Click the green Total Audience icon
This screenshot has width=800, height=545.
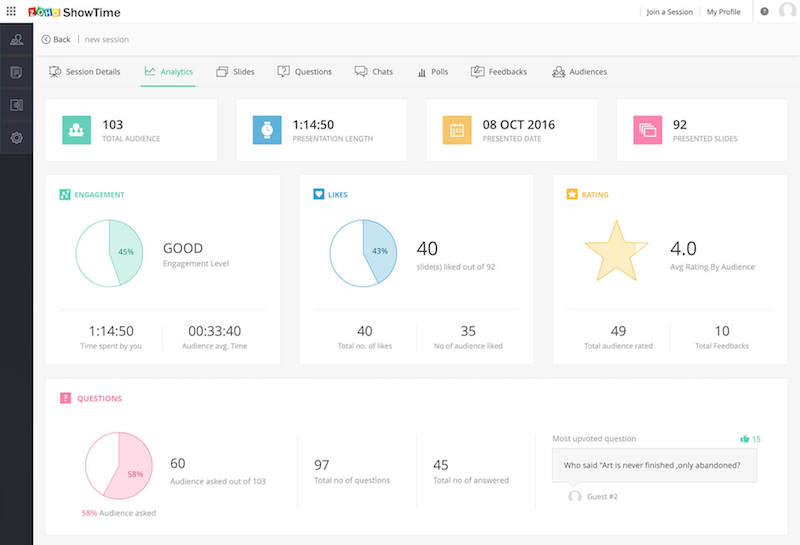(x=77, y=130)
